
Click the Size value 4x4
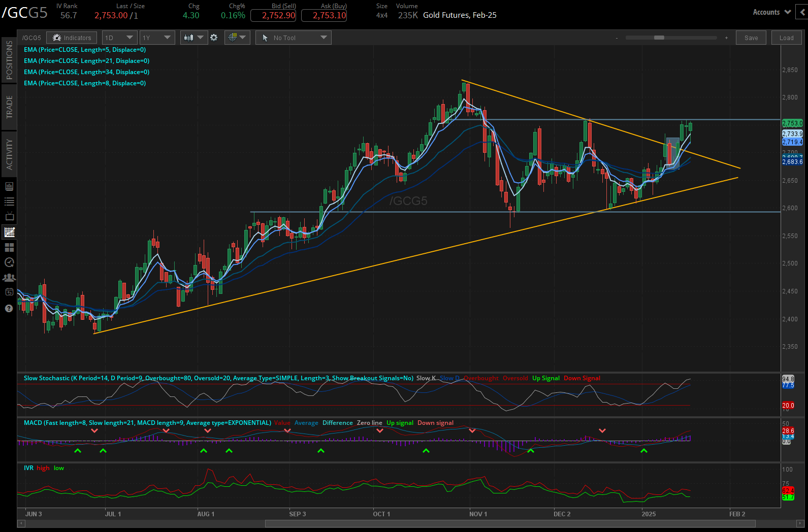tap(382, 15)
